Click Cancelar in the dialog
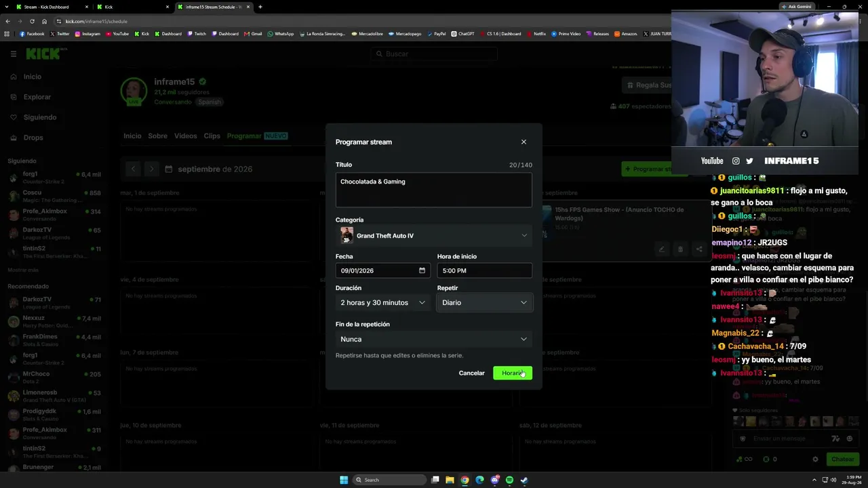868x488 pixels. coord(471,373)
